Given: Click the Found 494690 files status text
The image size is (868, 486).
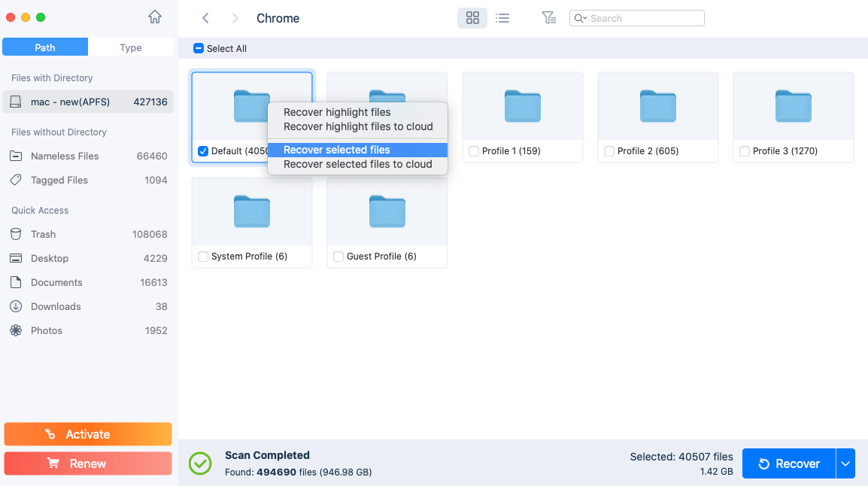Looking at the screenshot, I should [299, 472].
